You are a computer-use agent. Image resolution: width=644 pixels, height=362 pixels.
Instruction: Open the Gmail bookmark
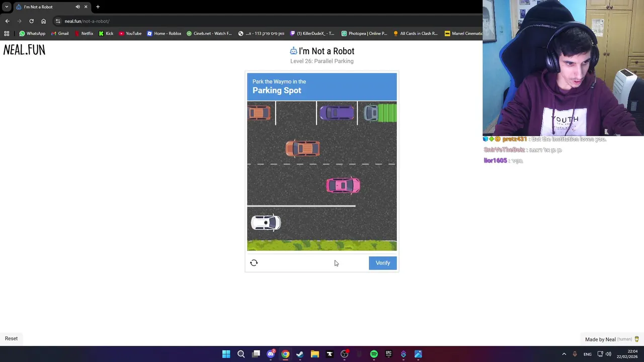(59, 34)
